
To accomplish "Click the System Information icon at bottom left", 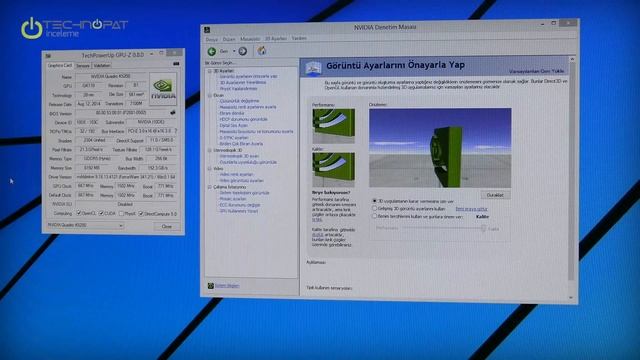I will coord(211,286).
